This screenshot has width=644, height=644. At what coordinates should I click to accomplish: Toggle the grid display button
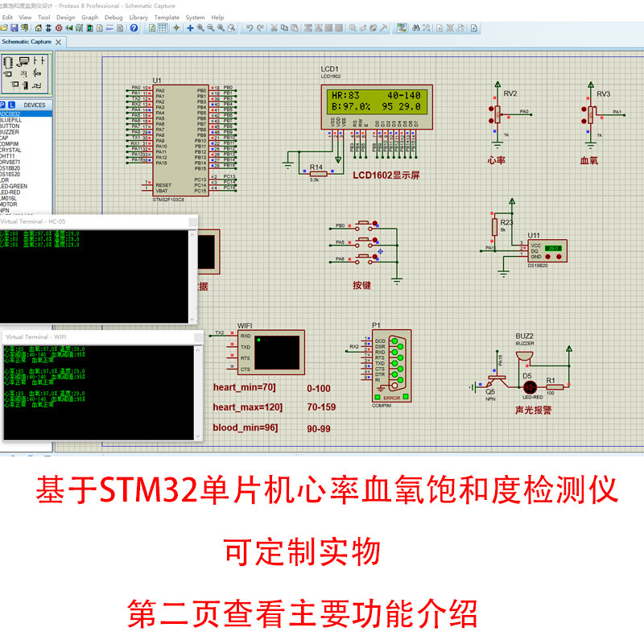(x=163, y=28)
